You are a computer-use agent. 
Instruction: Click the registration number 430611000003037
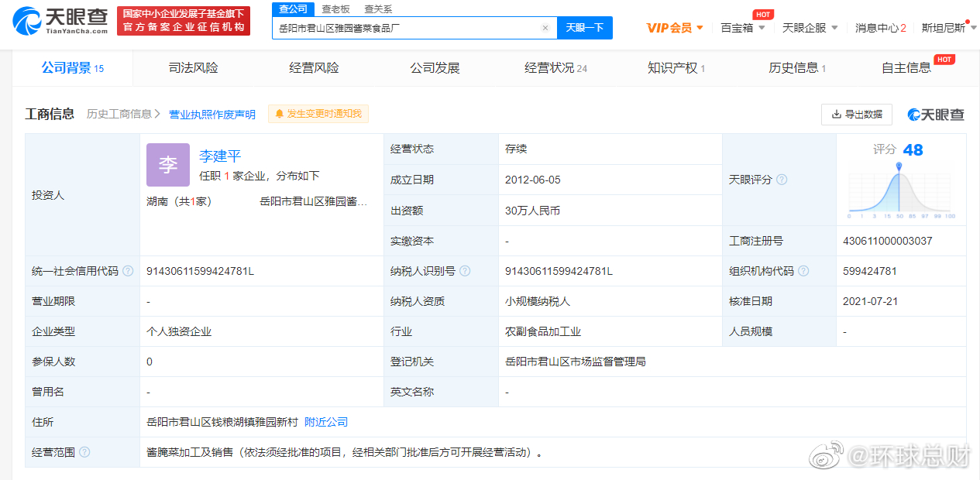coord(888,241)
